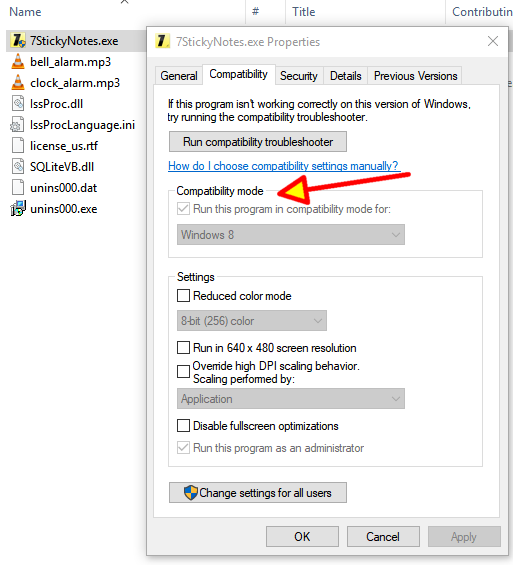Image resolution: width=513 pixels, height=565 pixels.
Task: Enable the Reduced color mode checkbox
Action: [183, 295]
